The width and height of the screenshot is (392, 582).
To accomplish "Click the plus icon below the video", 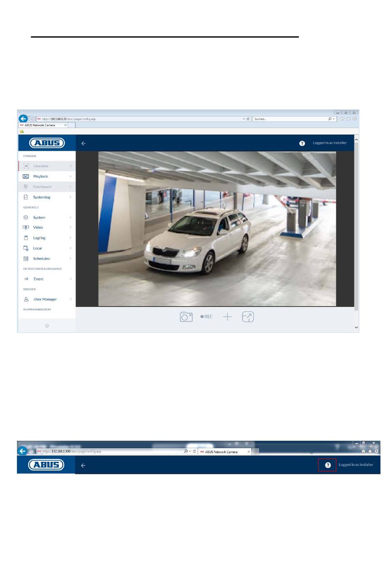I will tap(227, 317).
